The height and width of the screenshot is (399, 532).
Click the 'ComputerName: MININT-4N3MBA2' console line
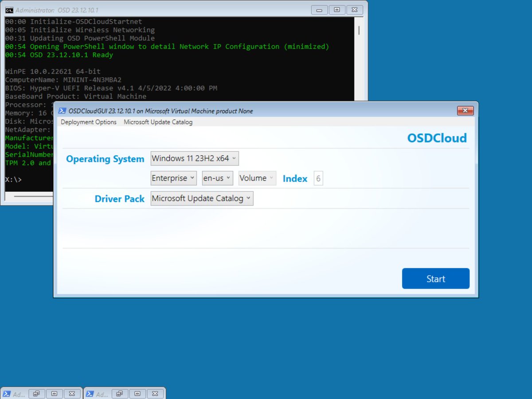pos(63,80)
